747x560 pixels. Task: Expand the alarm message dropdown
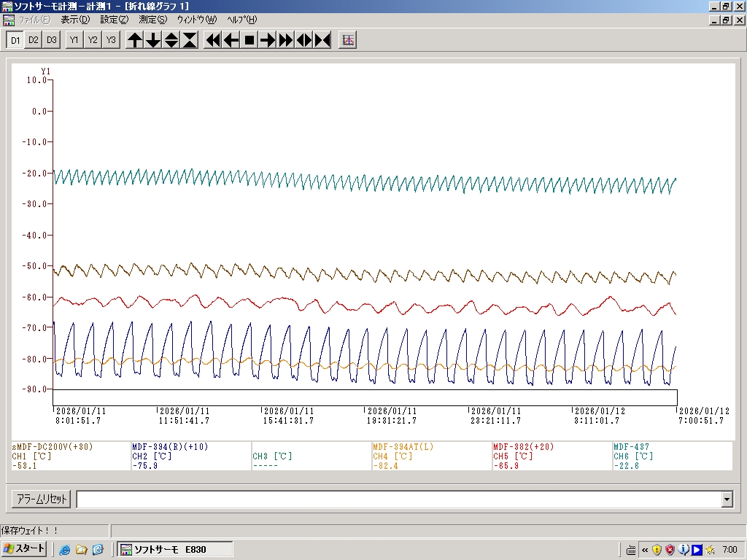tap(727, 499)
